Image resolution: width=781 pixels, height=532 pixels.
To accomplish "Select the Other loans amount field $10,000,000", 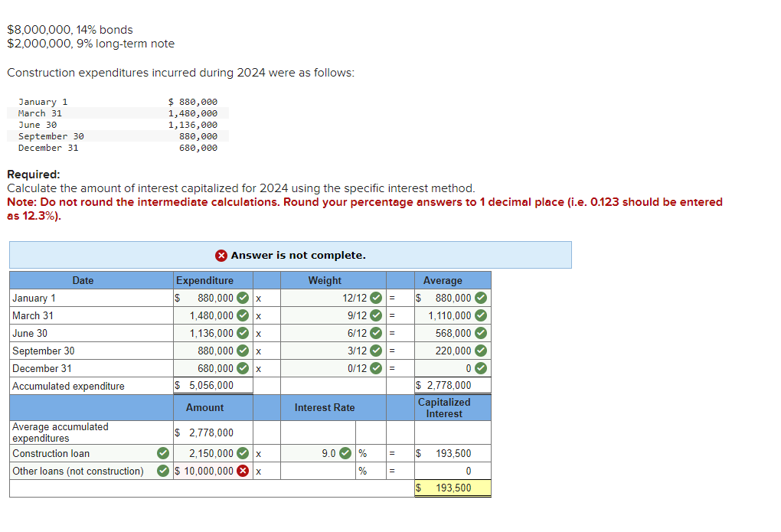I will (213, 471).
